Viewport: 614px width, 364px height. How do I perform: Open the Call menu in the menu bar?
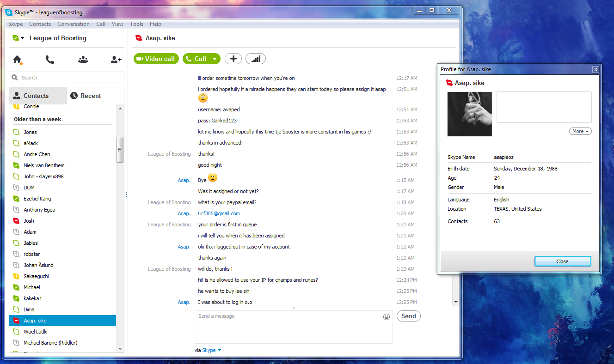coord(101,24)
